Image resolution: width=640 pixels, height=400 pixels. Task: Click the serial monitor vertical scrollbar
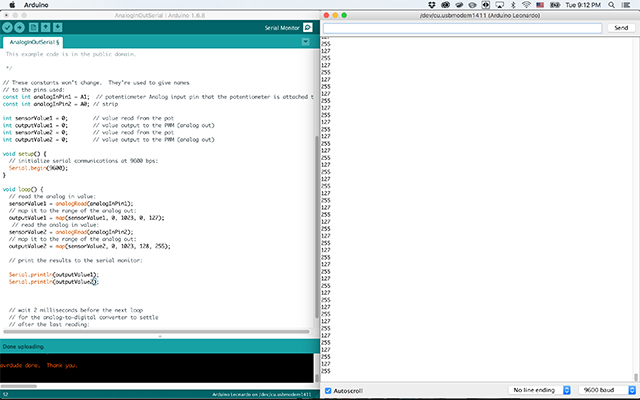636,377
